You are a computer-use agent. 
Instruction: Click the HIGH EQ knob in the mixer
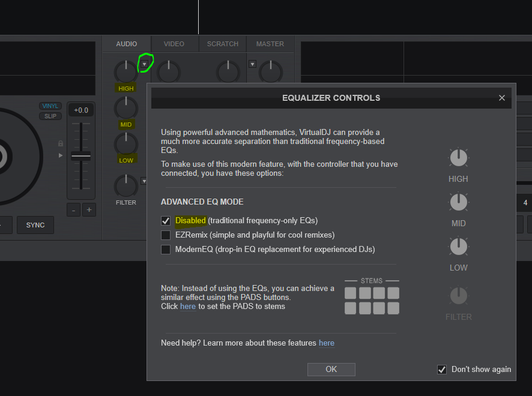coord(126,72)
